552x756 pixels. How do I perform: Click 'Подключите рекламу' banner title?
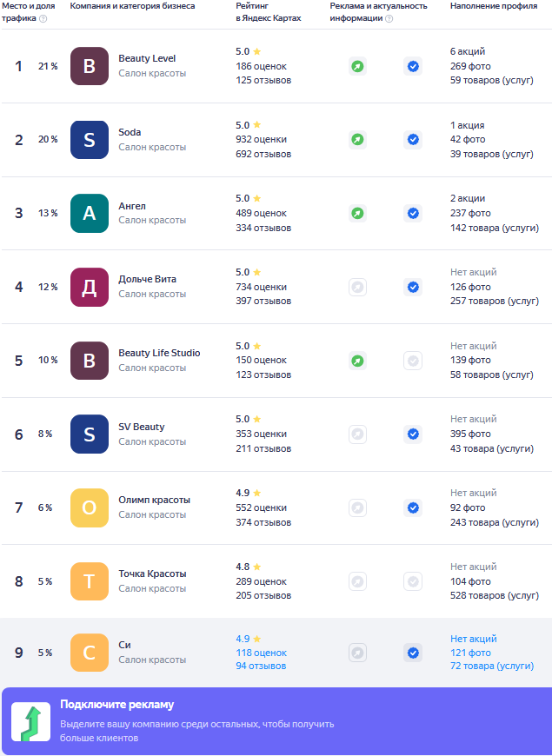tap(117, 705)
